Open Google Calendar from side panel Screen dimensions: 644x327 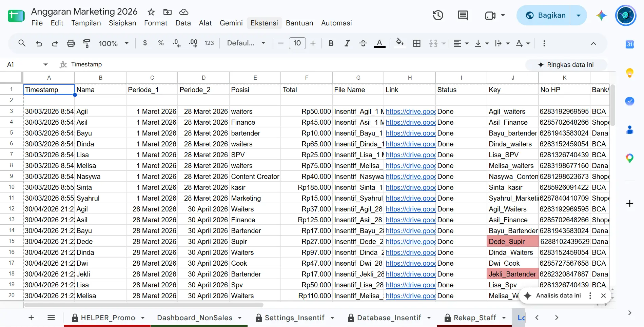[x=630, y=44]
